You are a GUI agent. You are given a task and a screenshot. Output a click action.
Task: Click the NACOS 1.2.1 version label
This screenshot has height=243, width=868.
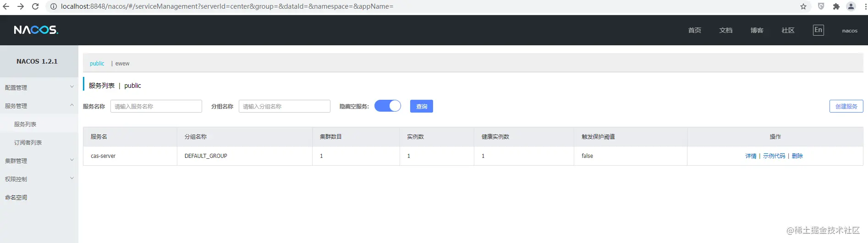point(37,61)
